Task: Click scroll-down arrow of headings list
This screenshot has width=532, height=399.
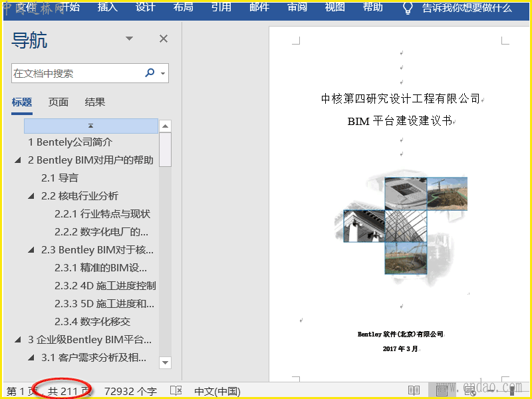Action: coord(165,362)
